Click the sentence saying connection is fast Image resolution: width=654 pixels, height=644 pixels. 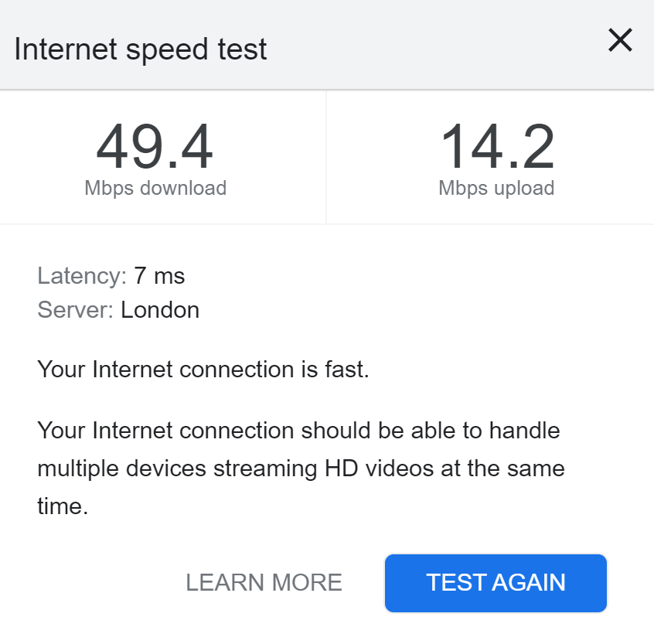point(203,370)
